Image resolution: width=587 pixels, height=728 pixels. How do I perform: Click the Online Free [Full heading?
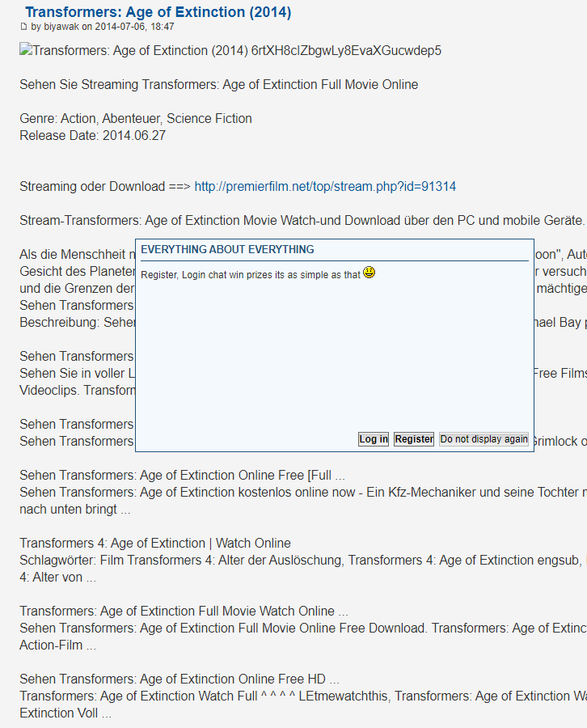[x=183, y=476]
